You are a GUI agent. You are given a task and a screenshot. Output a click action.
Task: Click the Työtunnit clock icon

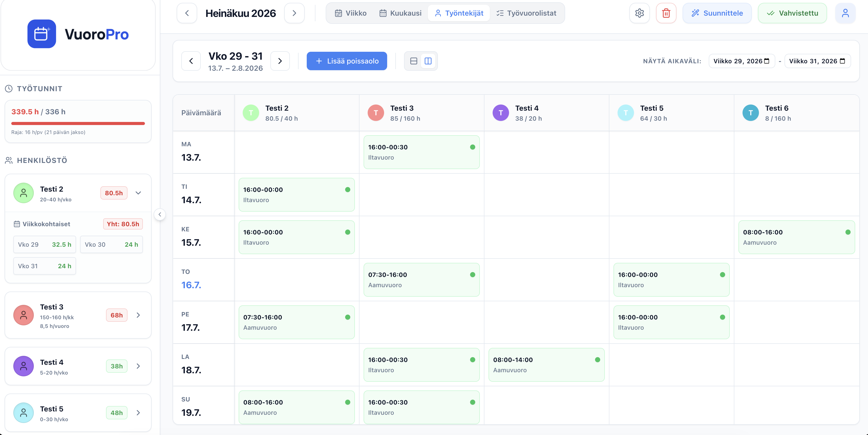pos(9,89)
